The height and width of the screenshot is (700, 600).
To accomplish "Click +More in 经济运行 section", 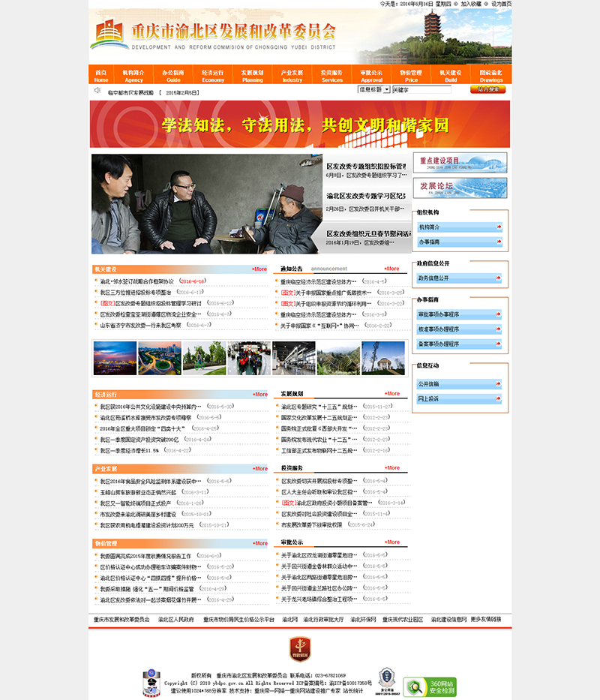I will click(x=260, y=395).
